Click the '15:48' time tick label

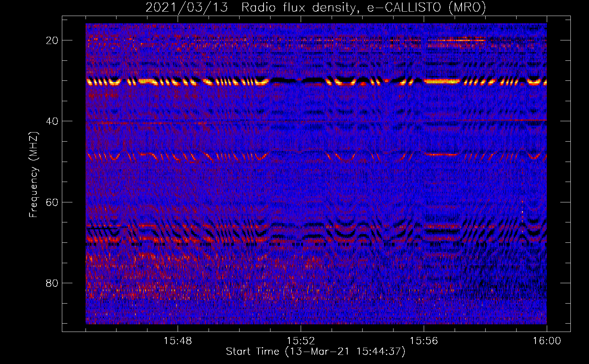point(178,341)
